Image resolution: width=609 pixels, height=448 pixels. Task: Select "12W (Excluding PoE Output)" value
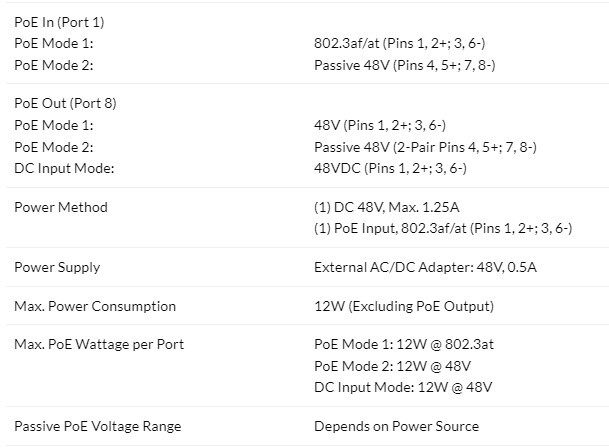coord(403,306)
